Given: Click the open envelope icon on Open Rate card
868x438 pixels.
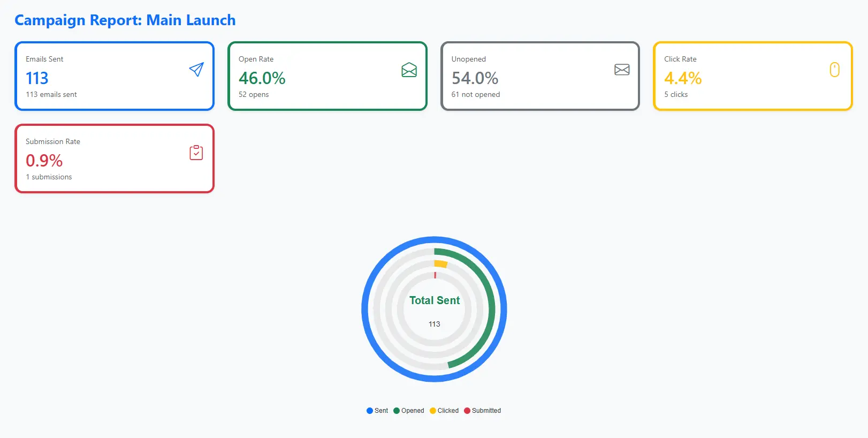Looking at the screenshot, I should pos(409,69).
